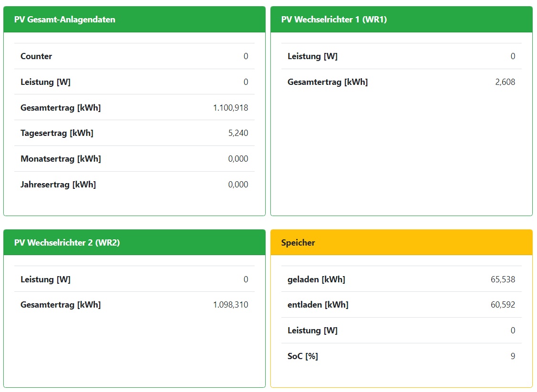
Task: Click the WR1 Gesamtertrag value 2,608
Action: click(505, 82)
